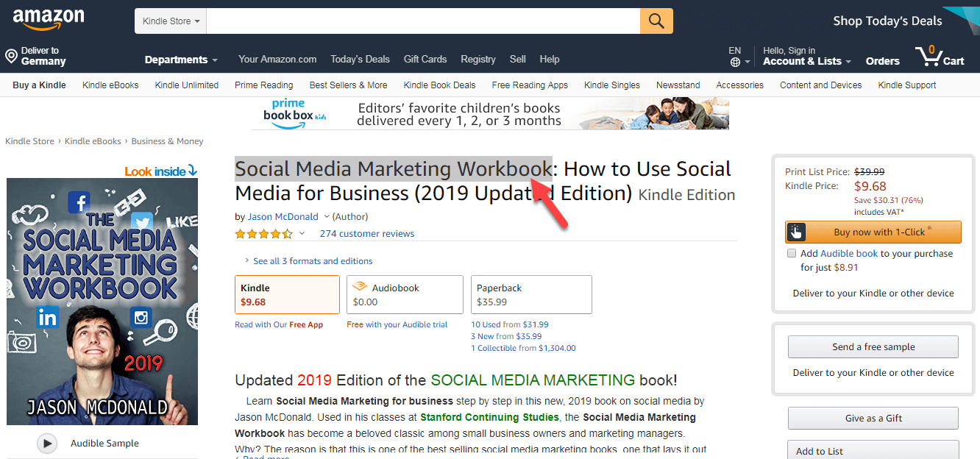
Task: Expand See all 3 formats and editions
Action: (x=312, y=261)
